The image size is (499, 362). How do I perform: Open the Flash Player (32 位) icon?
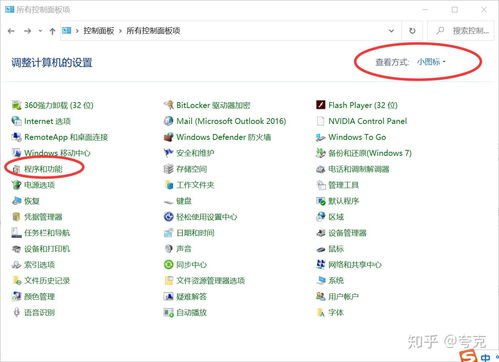(x=321, y=105)
